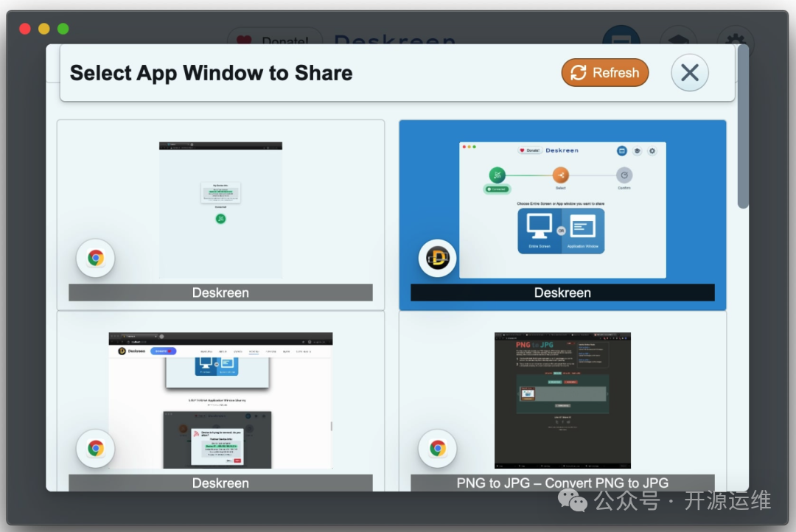796x532 pixels.
Task: Click the blue connected devices icon in header
Action: 621,35
